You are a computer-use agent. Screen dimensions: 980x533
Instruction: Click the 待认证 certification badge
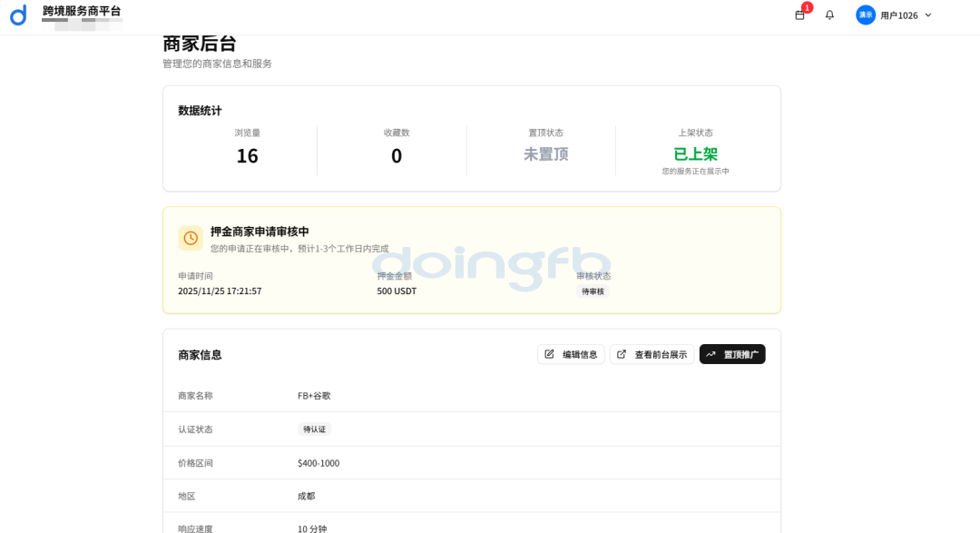314,429
